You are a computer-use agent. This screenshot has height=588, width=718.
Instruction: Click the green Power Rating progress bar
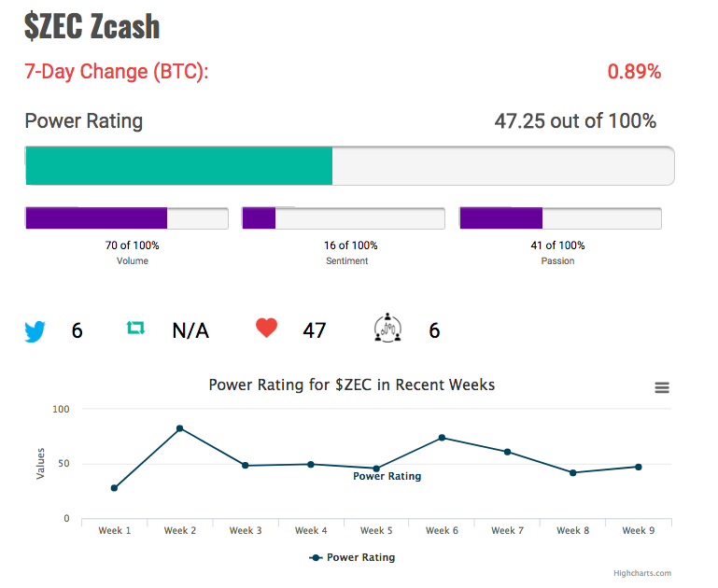coord(178,165)
